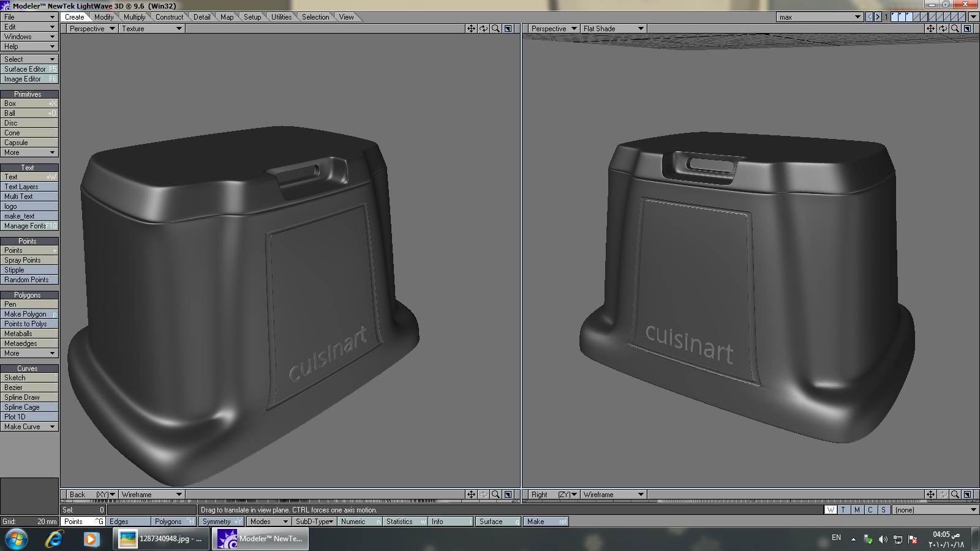Click the volume speaker tray icon

click(x=883, y=539)
